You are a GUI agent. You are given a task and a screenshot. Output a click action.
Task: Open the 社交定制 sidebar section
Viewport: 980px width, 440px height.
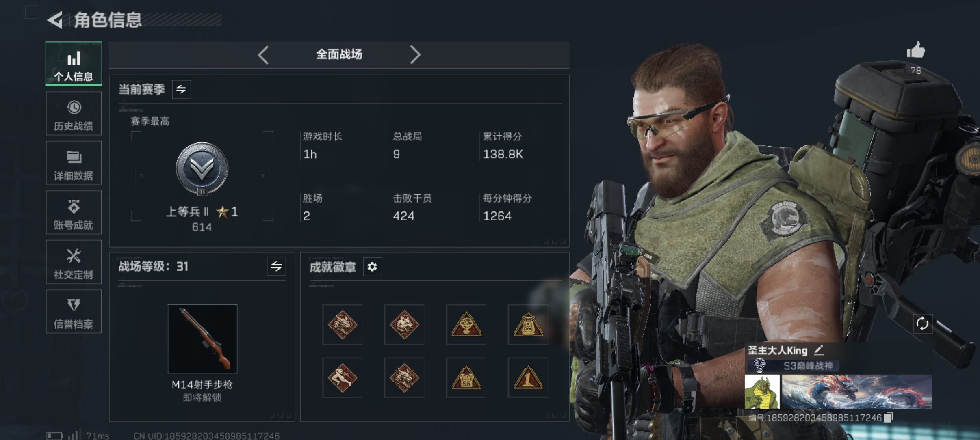pos(74,262)
